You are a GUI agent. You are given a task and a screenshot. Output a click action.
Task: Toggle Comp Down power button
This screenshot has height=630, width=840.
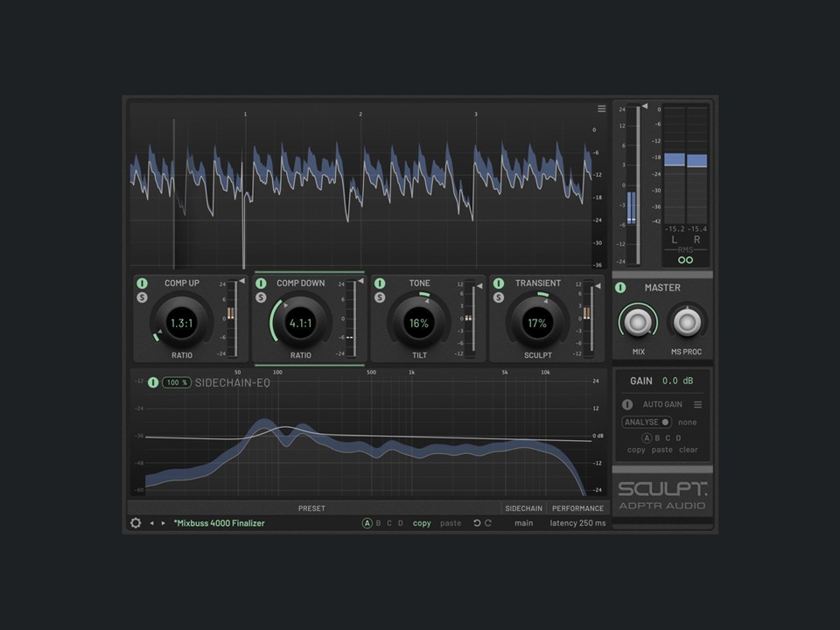(261, 283)
